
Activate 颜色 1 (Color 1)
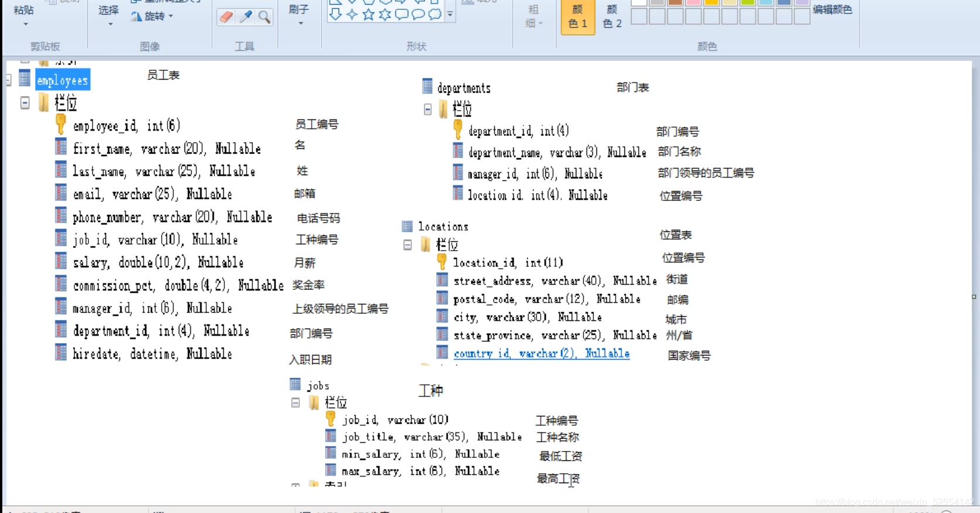point(578,17)
